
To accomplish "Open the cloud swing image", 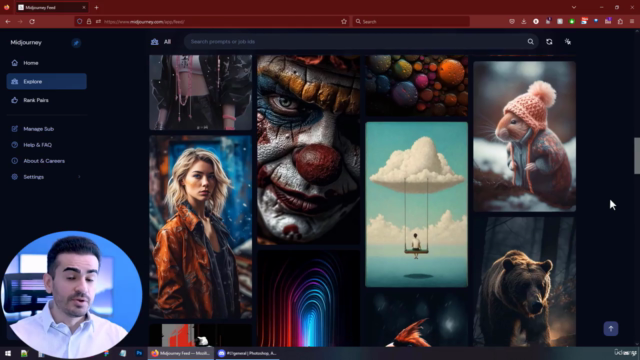I will point(416,204).
